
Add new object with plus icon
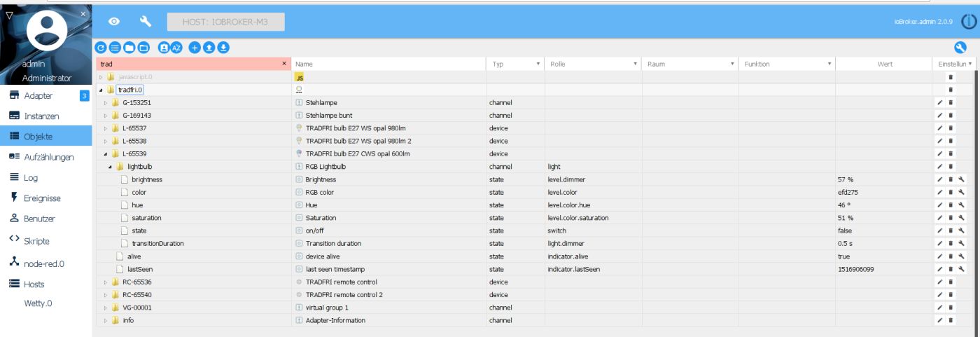click(195, 48)
